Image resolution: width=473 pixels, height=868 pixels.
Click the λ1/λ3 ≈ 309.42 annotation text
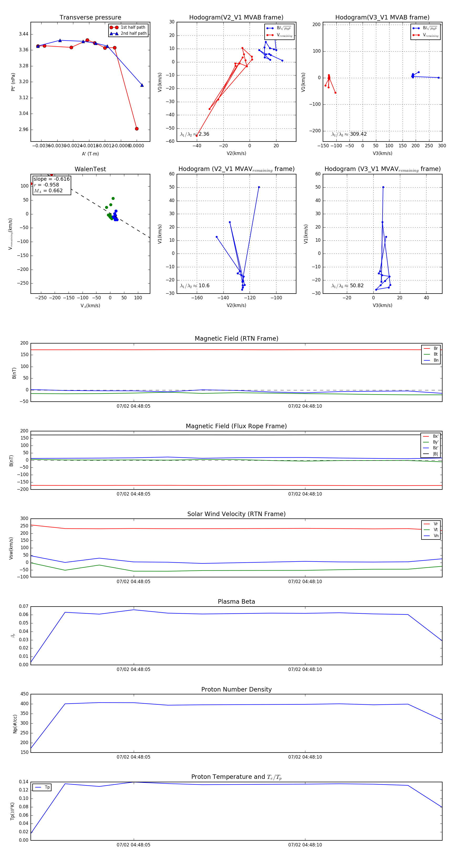pyautogui.click(x=349, y=134)
